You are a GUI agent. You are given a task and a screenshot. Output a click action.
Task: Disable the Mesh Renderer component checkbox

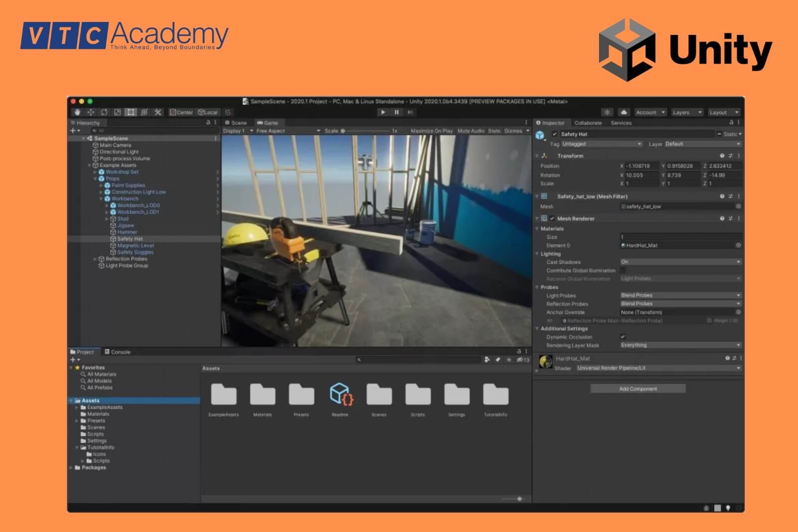552,218
